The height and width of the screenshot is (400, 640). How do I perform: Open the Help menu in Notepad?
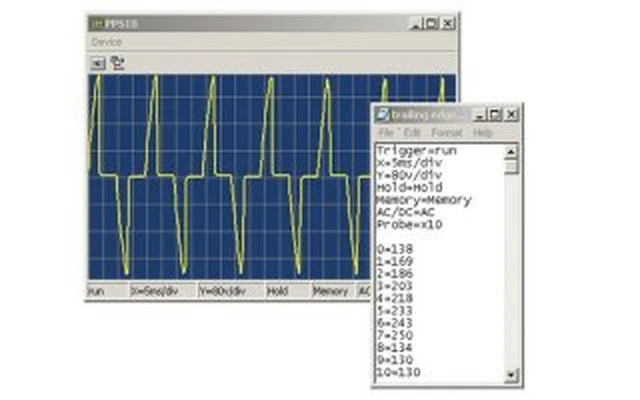(x=483, y=133)
